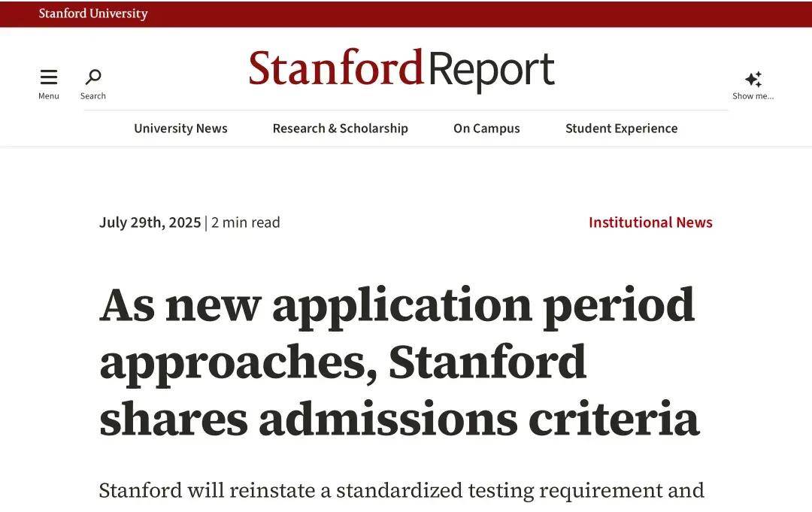
Task: Click the Search text label
Action: click(x=93, y=95)
